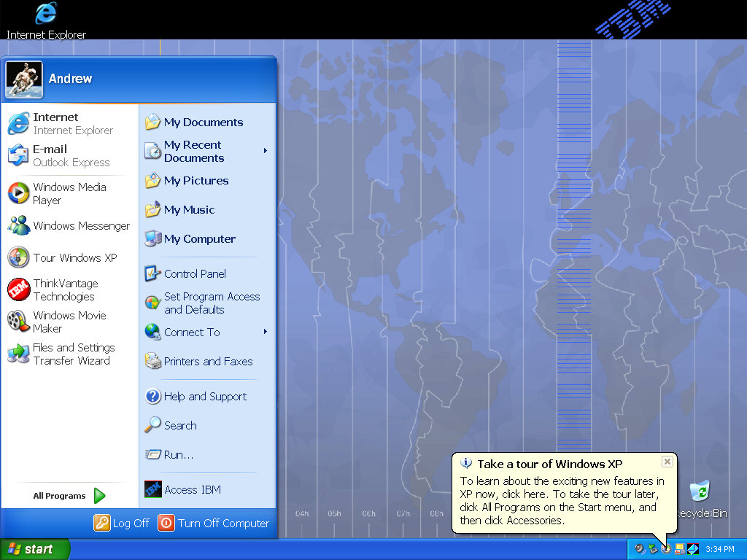
Task: Start the Tour Windows XP program
Action: pos(71,257)
